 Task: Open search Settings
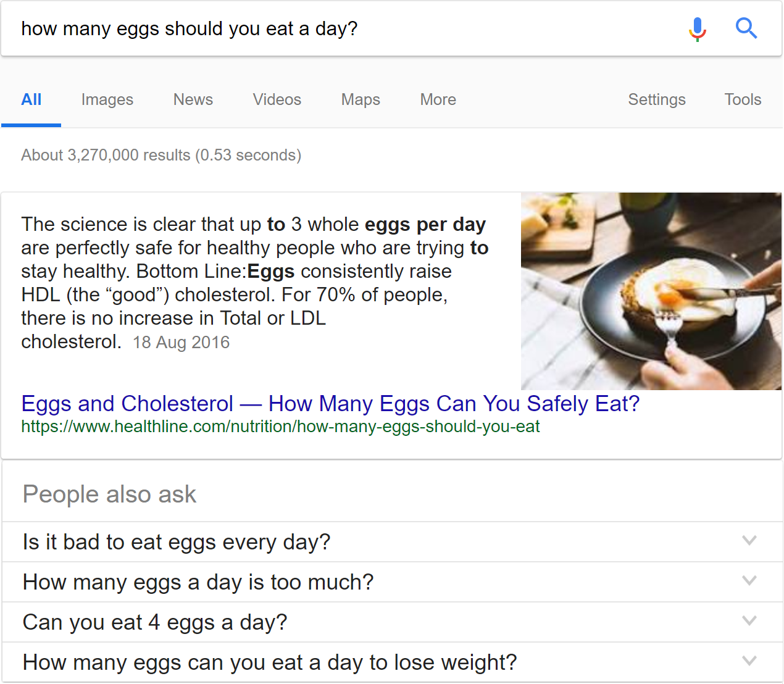[x=656, y=99]
